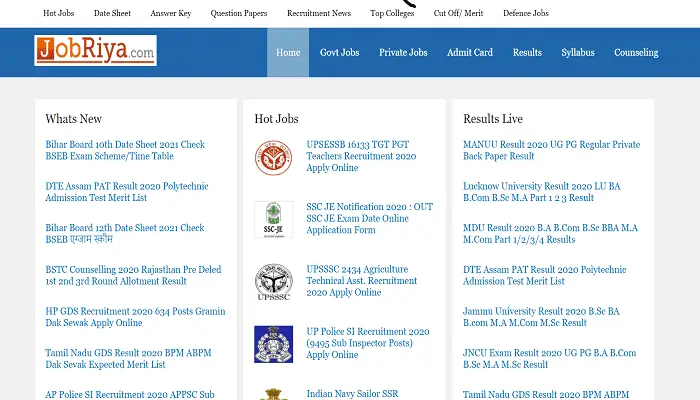Open MDU Result 2020 B.A B.Com link
Image resolution: width=700 pixels, height=400 pixels.
[550, 233]
